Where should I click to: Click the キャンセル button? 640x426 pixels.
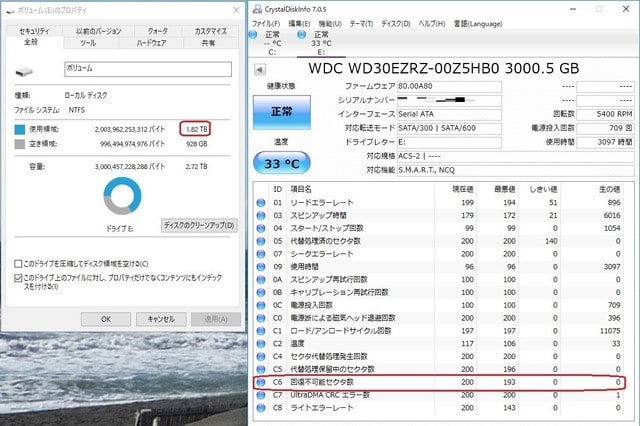click(x=161, y=319)
